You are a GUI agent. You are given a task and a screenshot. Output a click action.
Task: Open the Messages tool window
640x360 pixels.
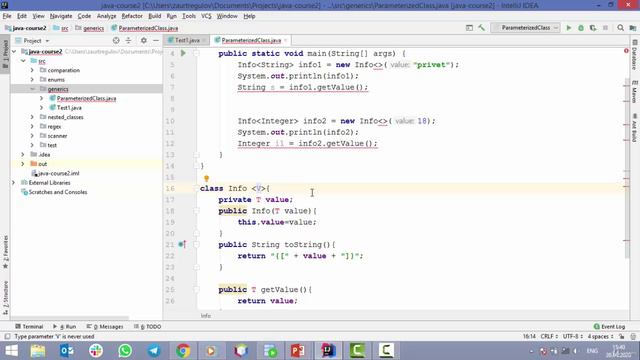tap(105, 327)
